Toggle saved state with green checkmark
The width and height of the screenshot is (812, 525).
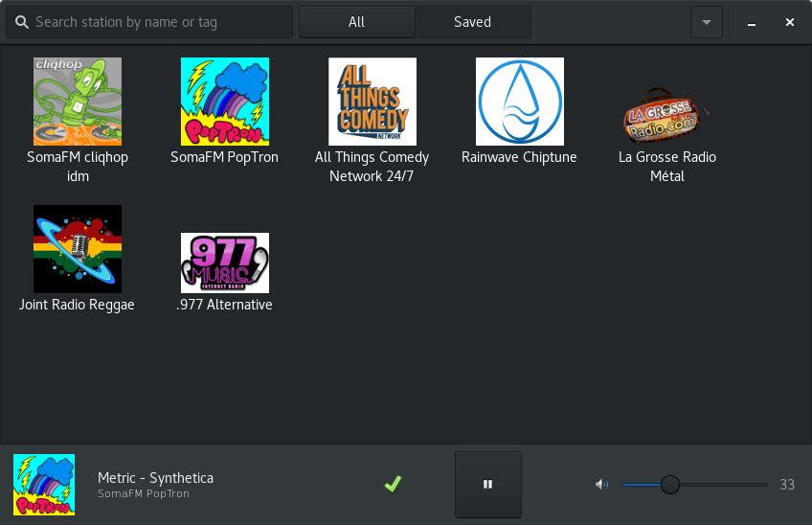coord(393,484)
